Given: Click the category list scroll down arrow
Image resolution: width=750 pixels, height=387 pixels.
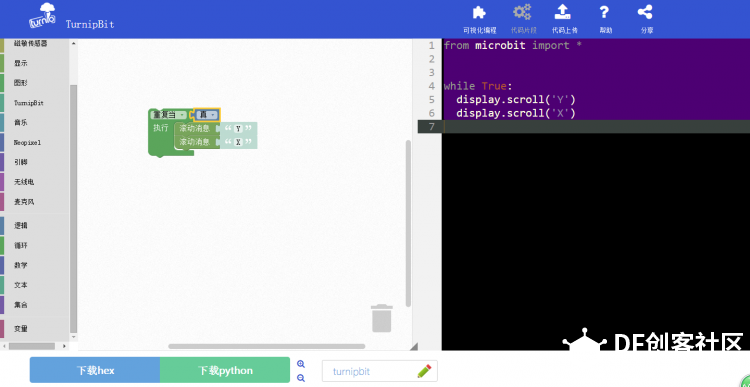Looking at the screenshot, I should 73,337.
